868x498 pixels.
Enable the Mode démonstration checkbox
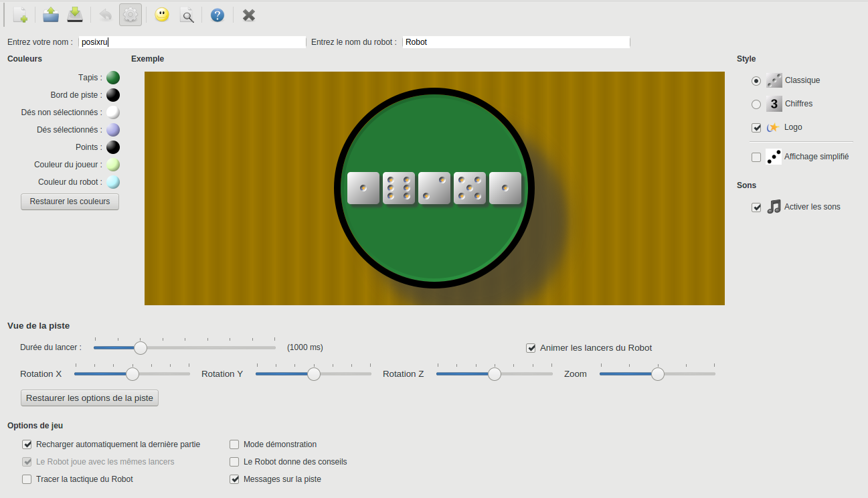234,444
